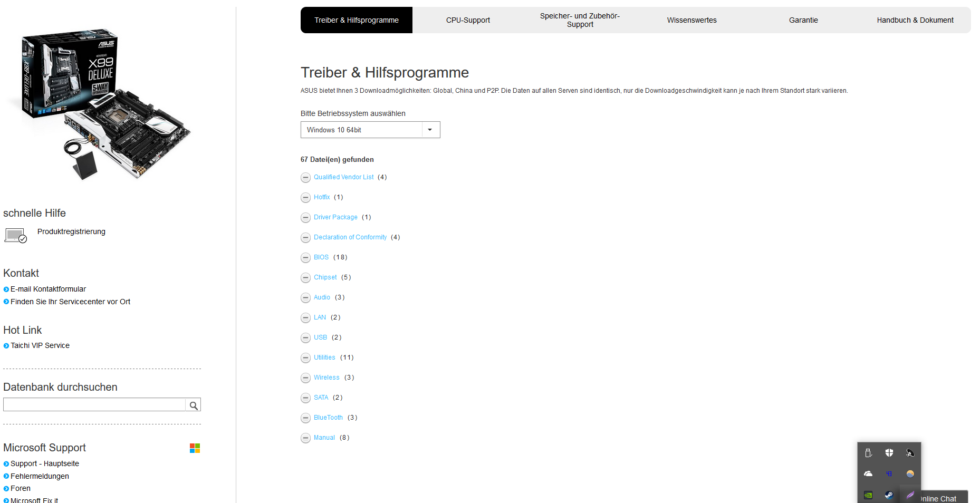Toggle the Wireless section minus icon

pyautogui.click(x=305, y=378)
